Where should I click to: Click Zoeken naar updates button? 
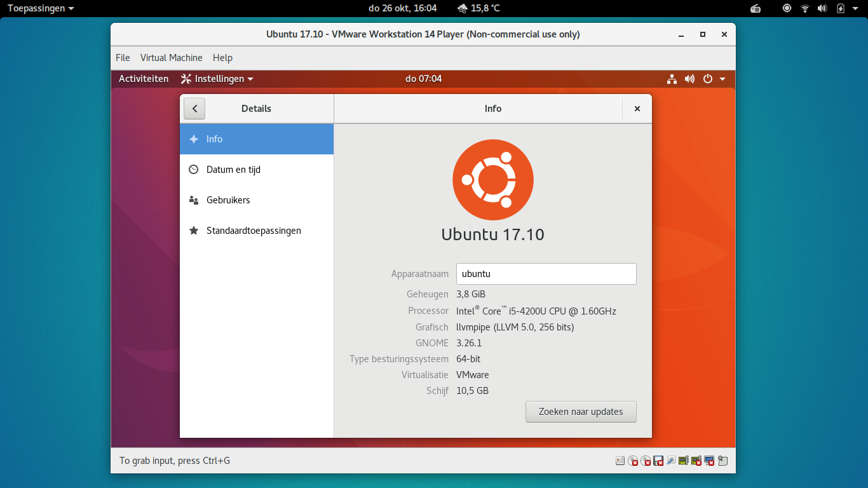[x=581, y=412]
